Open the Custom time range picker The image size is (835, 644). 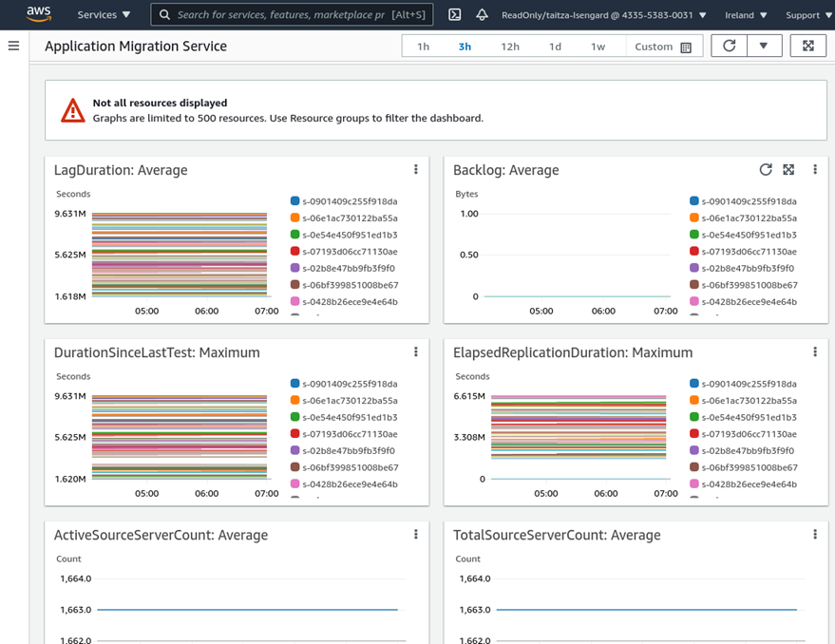pos(663,47)
